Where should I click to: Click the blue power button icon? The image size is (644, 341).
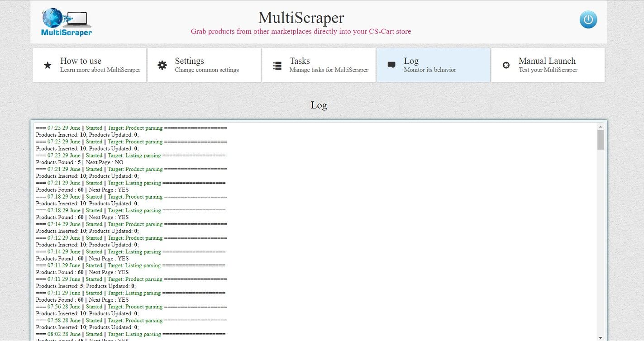pyautogui.click(x=588, y=20)
